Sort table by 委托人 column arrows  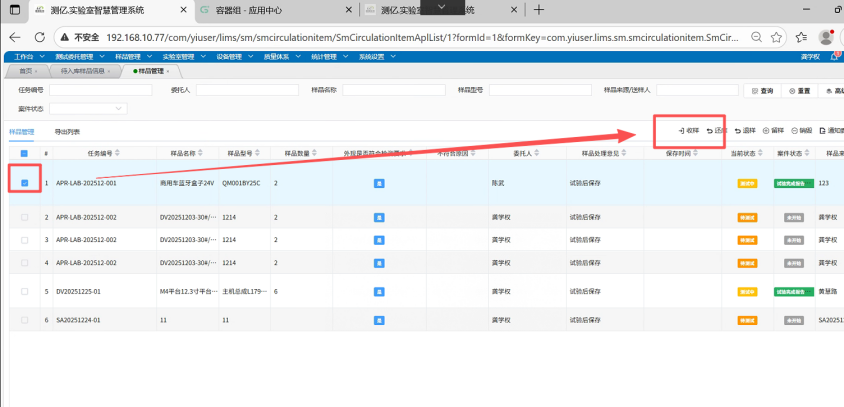click(539, 153)
